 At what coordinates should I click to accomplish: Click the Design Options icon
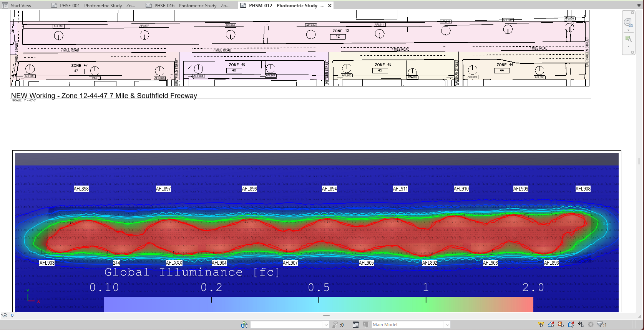pos(356,325)
